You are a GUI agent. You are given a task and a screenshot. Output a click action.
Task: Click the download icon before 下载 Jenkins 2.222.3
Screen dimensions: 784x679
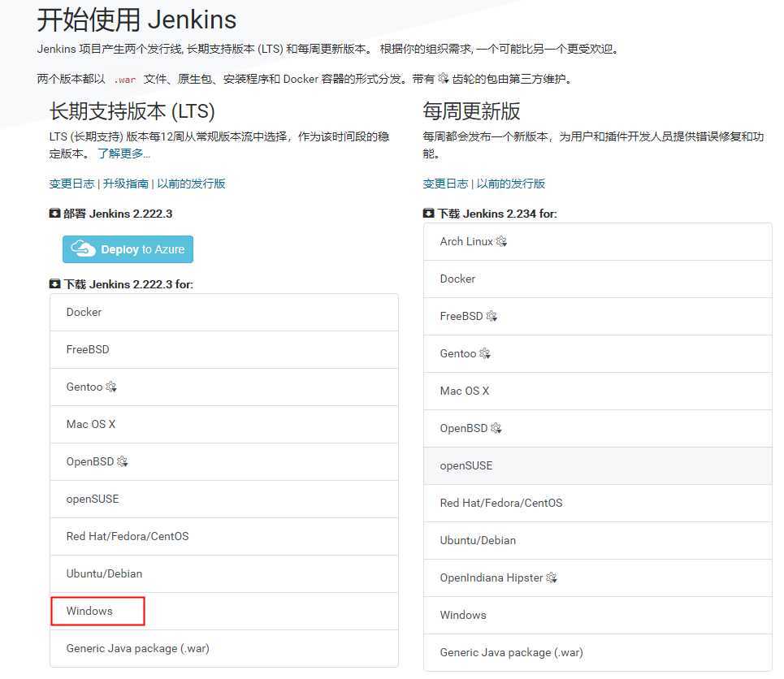point(54,284)
